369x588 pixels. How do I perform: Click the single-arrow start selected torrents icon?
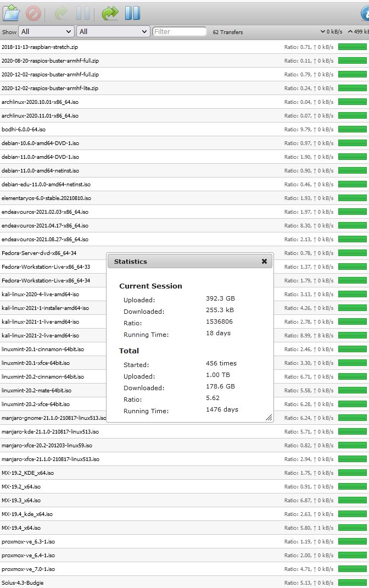61,14
